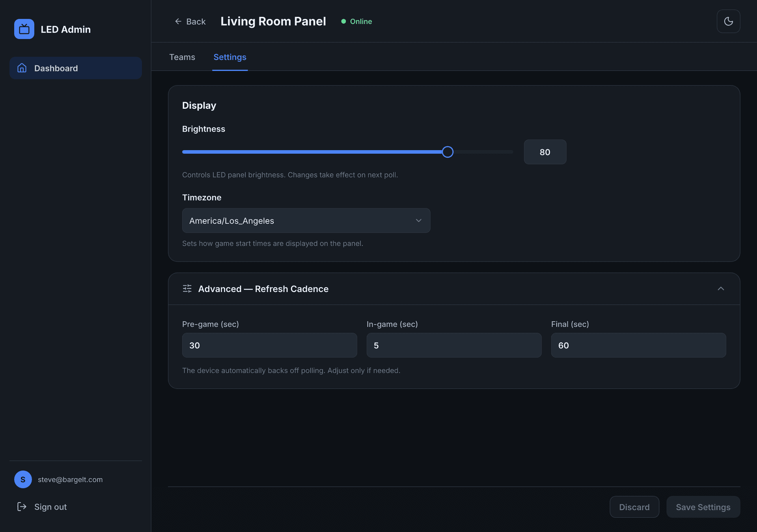Sign out of the account
757x532 pixels.
pyautogui.click(x=42, y=507)
